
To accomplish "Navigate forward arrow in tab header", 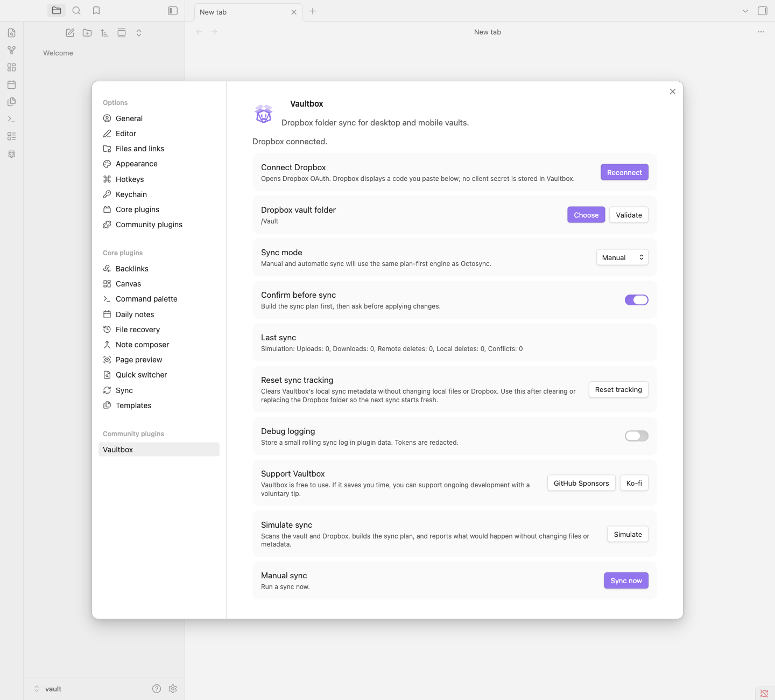I will (x=214, y=32).
